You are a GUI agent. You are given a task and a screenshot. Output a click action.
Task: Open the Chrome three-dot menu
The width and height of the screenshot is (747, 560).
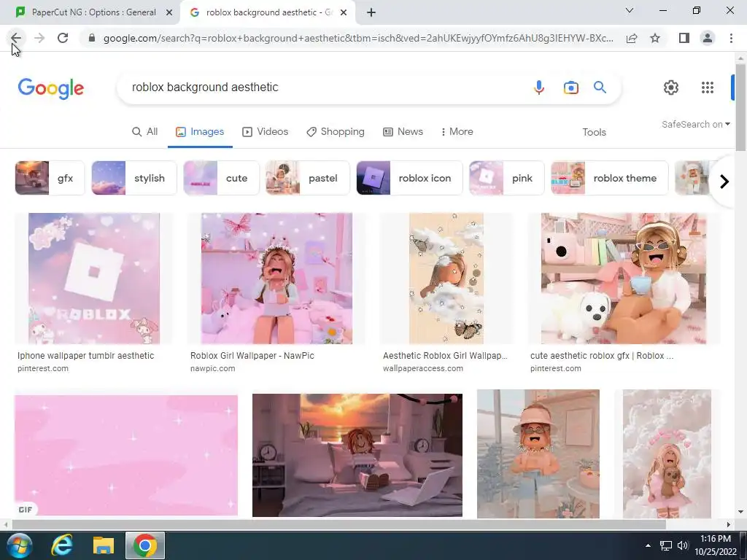[731, 38]
